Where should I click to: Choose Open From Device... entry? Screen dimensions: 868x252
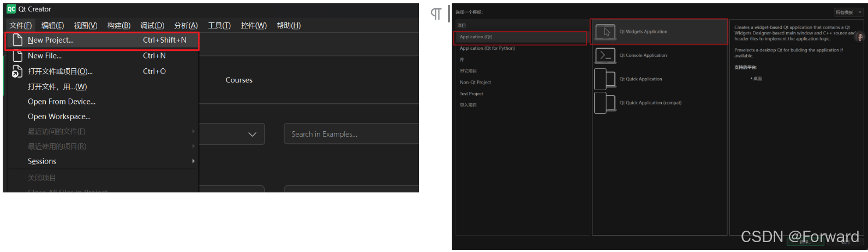tap(102, 102)
